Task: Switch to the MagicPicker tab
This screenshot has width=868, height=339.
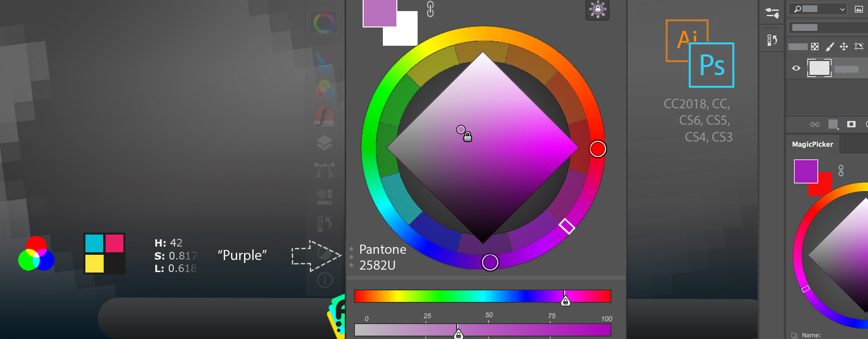Action: [813, 144]
